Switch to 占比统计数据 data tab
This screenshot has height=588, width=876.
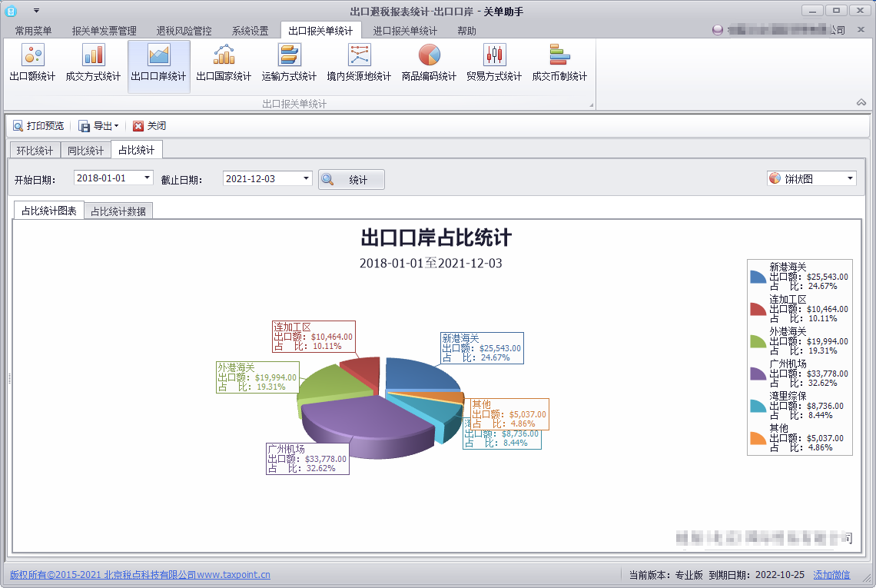118,211
